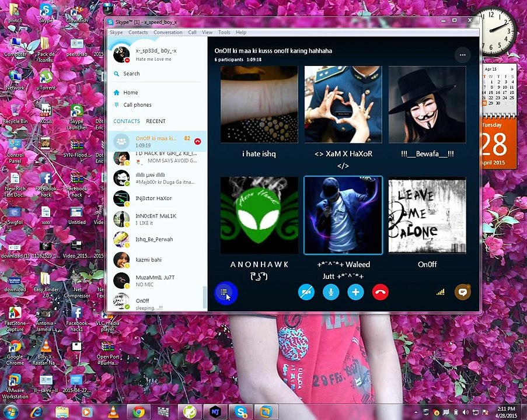Open Google Chrome desktop shortcut
527x420 pixels.
(x=15, y=353)
